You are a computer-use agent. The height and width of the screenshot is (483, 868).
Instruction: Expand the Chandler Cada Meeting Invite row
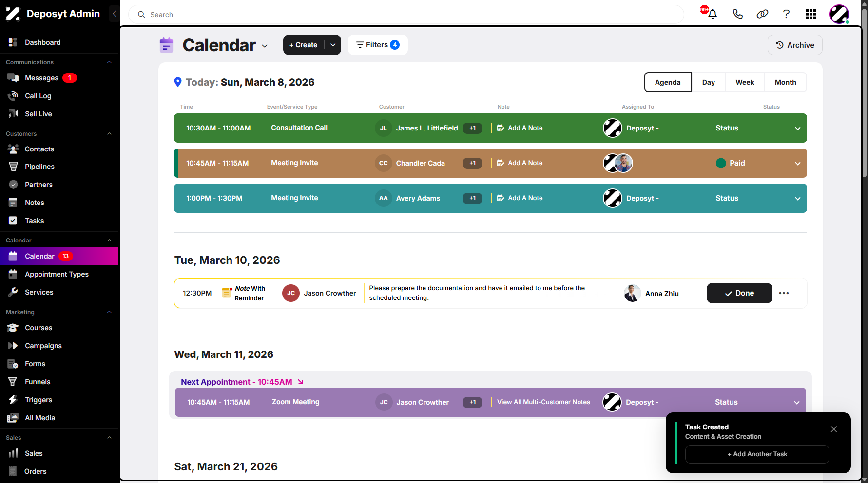click(x=798, y=164)
